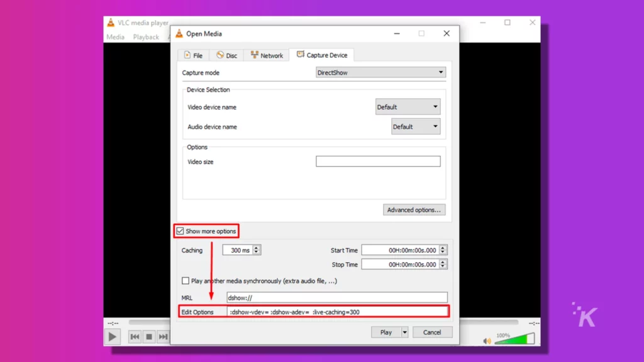Increase Start Time with up arrow

443,248
